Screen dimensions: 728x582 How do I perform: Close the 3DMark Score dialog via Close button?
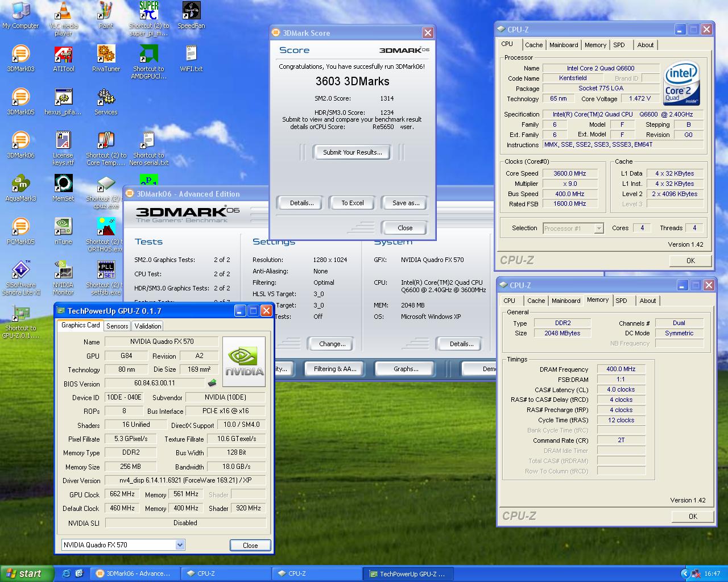tap(405, 228)
